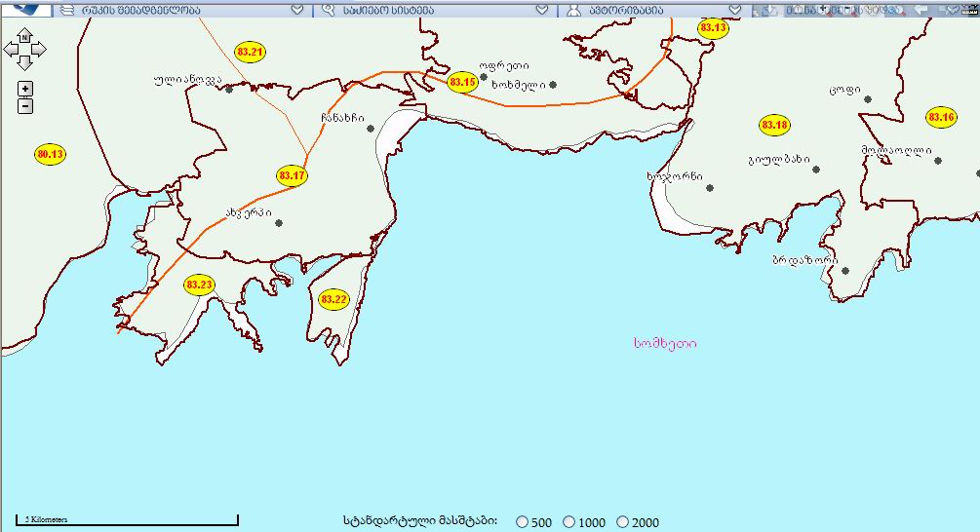Click the layers icon beside რუკის შემადგენლობა
The image size is (980, 532).
pos(67,10)
